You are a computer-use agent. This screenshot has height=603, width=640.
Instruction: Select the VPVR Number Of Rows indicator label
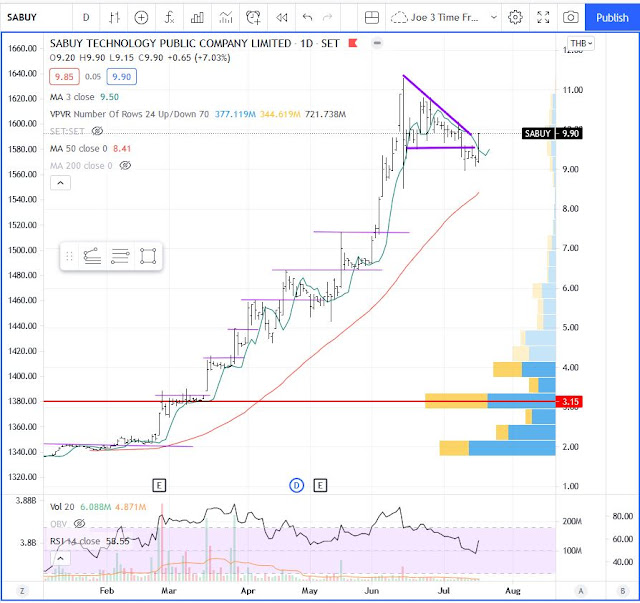tap(129, 114)
